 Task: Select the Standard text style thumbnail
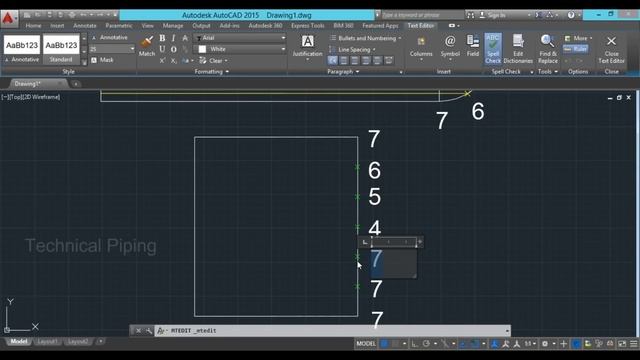61,49
